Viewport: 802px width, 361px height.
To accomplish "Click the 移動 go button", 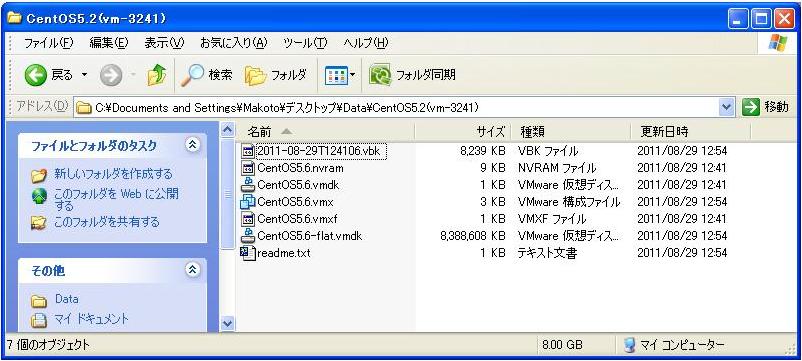I will point(766,107).
